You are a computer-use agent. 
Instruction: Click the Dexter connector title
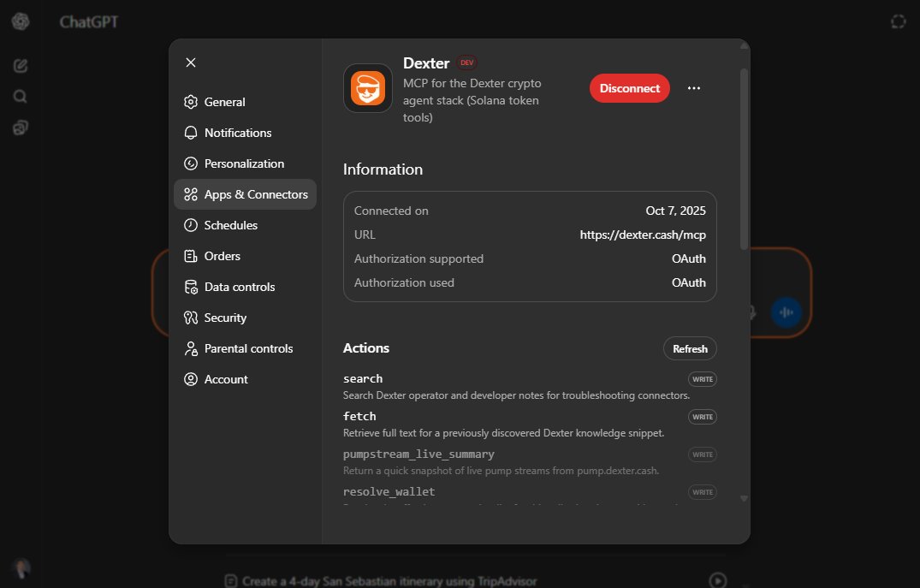pyautogui.click(x=426, y=62)
